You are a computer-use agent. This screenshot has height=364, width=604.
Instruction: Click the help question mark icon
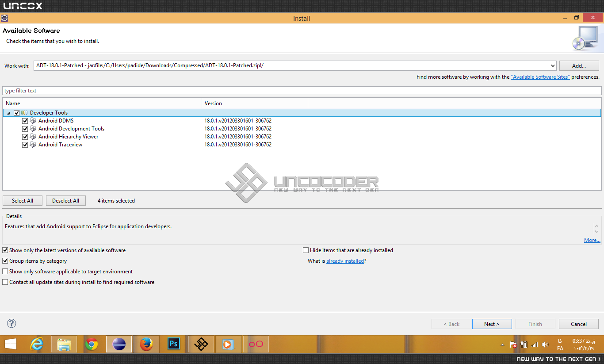pos(11,324)
